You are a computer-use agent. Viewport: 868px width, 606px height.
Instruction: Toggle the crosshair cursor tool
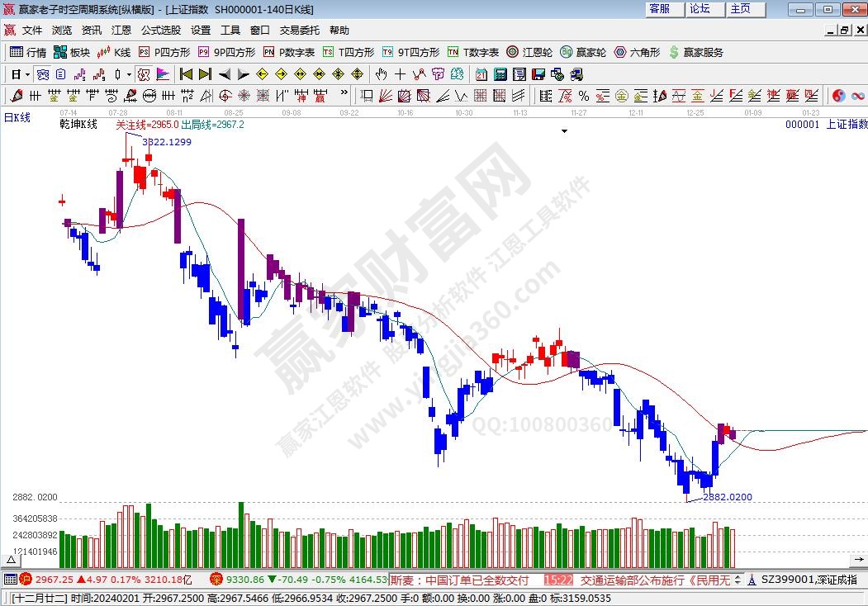(401, 74)
